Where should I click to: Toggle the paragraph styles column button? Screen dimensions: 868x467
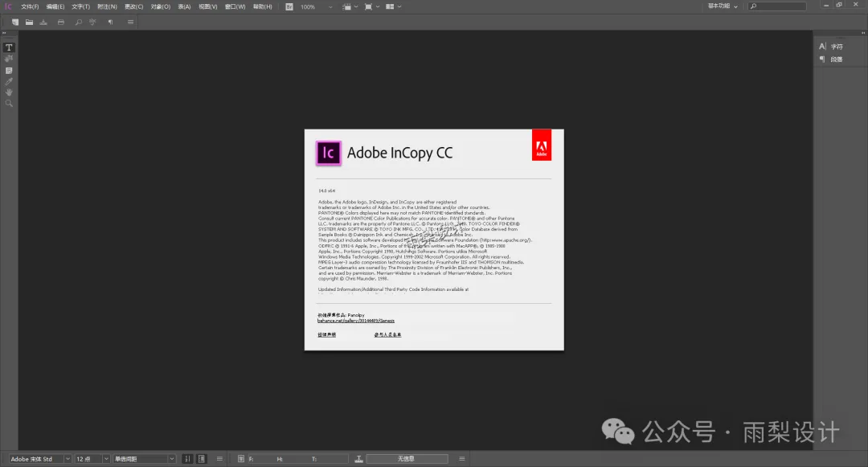coord(202,459)
